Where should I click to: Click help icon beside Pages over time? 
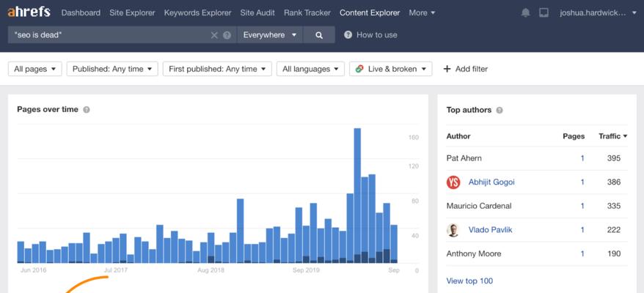tap(87, 110)
